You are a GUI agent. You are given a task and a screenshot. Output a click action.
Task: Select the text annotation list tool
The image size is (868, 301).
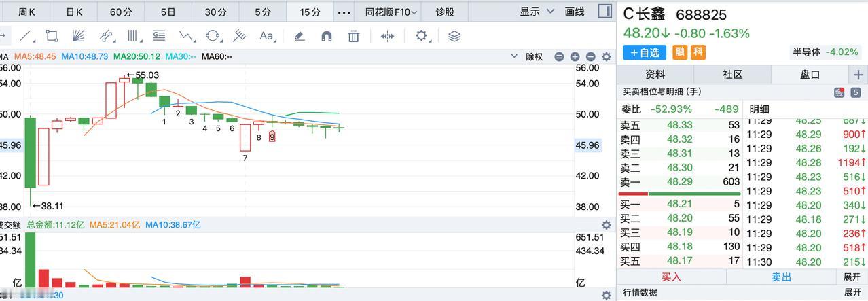pos(160,36)
